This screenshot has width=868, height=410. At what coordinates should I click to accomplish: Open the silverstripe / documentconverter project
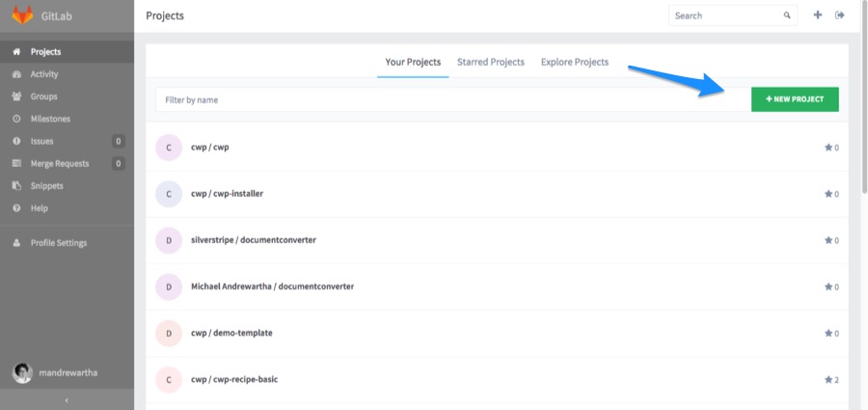[x=254, y=240]
